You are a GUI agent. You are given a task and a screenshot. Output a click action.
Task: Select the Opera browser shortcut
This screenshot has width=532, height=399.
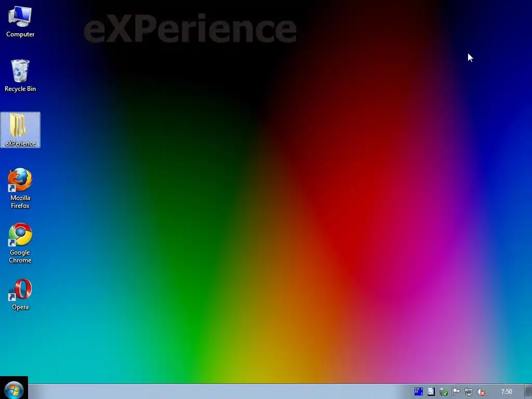tap(20, 295)
